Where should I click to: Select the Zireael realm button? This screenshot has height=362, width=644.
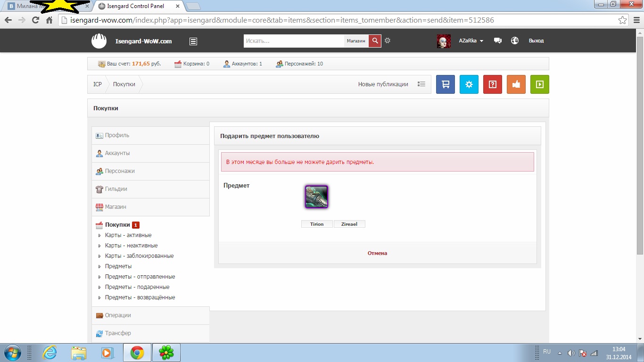click(x=349, y=224)
